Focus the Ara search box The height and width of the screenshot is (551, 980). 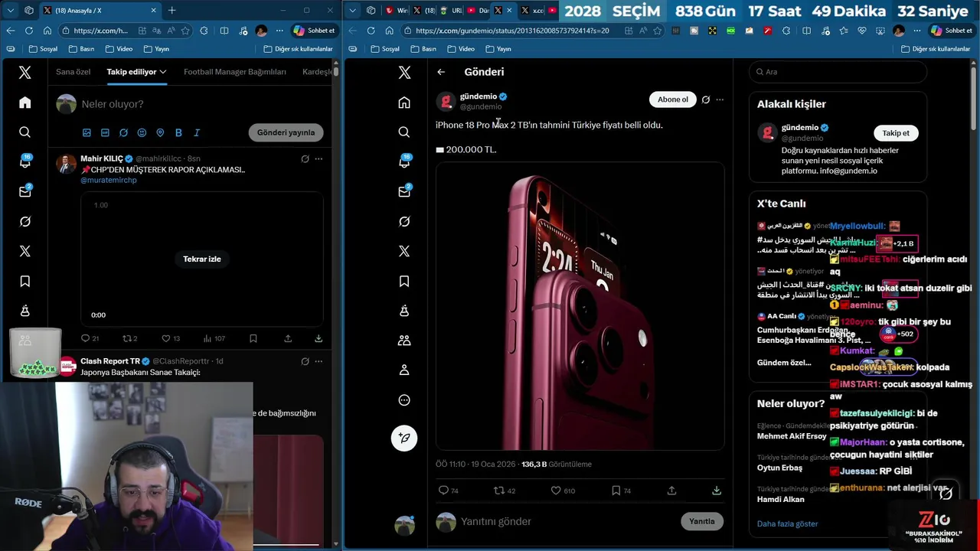(838, 72)
